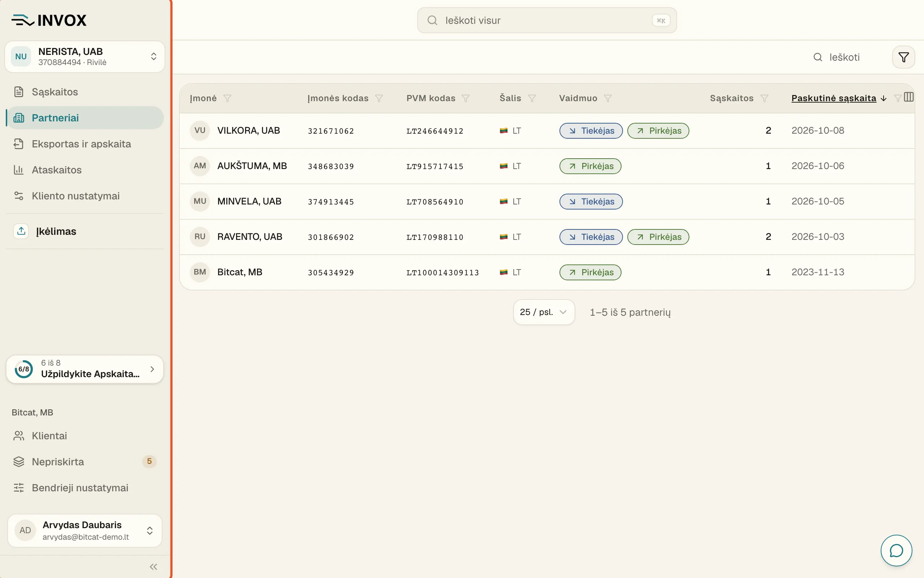Click the Įkėlimas upload icon
The width and height of the screenshot is (924, 578).
tap(21, 231)
